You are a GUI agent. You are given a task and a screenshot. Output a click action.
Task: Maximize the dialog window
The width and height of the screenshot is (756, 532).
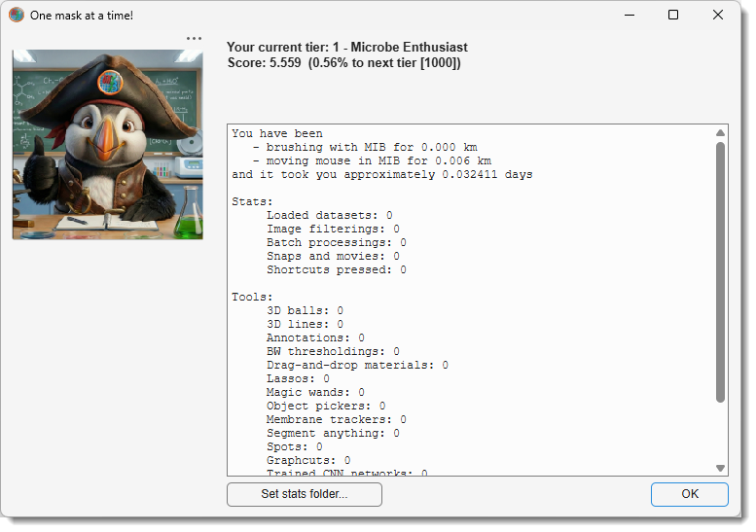[673, 15]
